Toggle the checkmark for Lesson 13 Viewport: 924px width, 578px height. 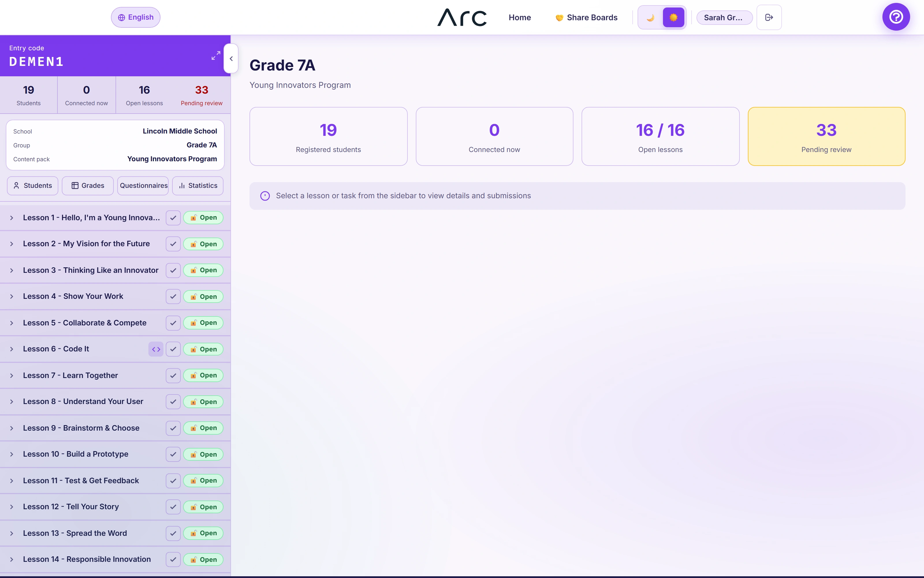(173, 533)
